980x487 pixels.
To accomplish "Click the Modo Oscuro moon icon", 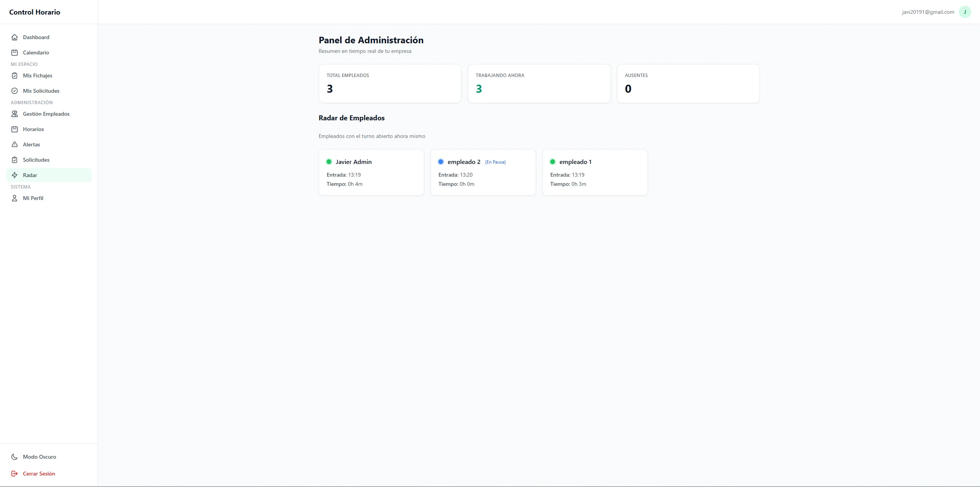I will (15, 457).
